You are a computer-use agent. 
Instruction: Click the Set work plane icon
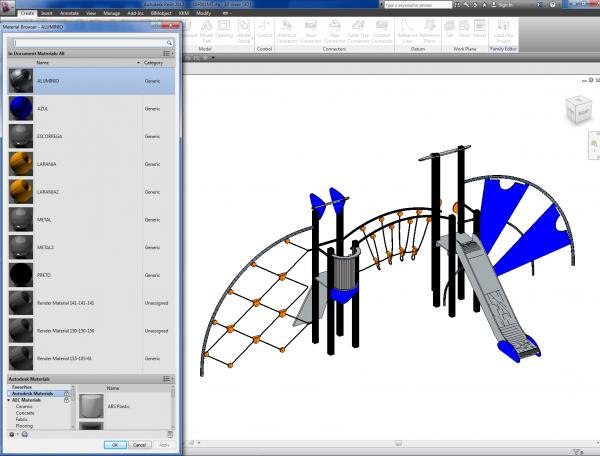click(449, 26)
